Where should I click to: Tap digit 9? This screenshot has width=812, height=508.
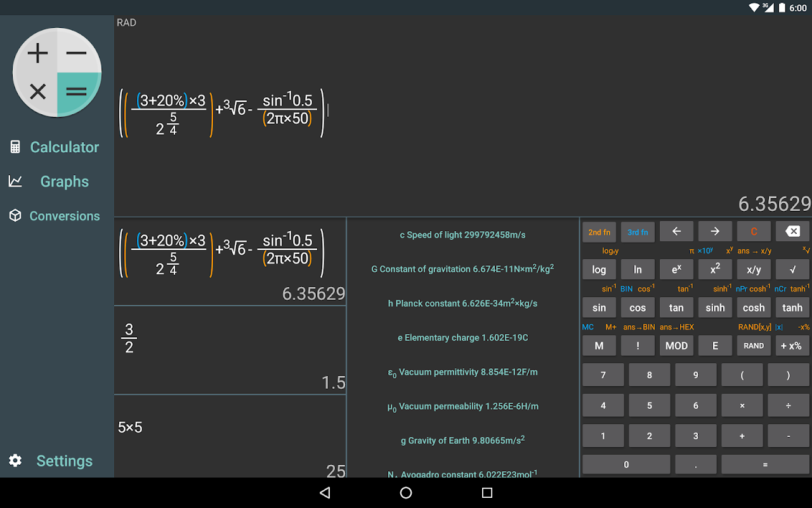tap(695, 375)
